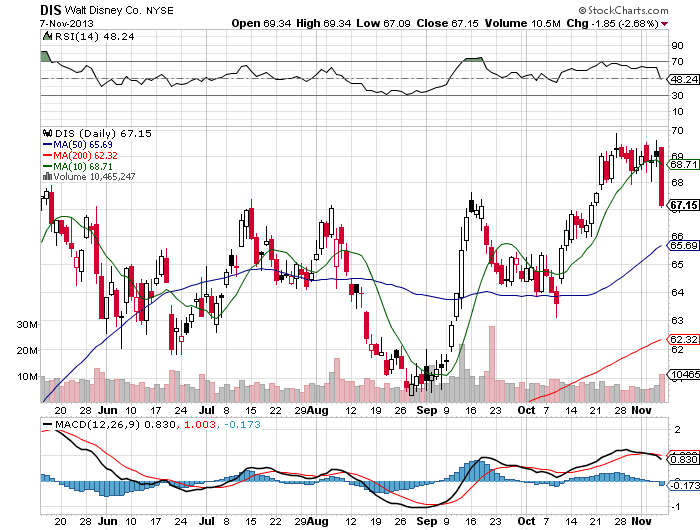Click the red 1.003 MACD signal value
The height and width of the screenshot is (530, 700).
(200, 424)
